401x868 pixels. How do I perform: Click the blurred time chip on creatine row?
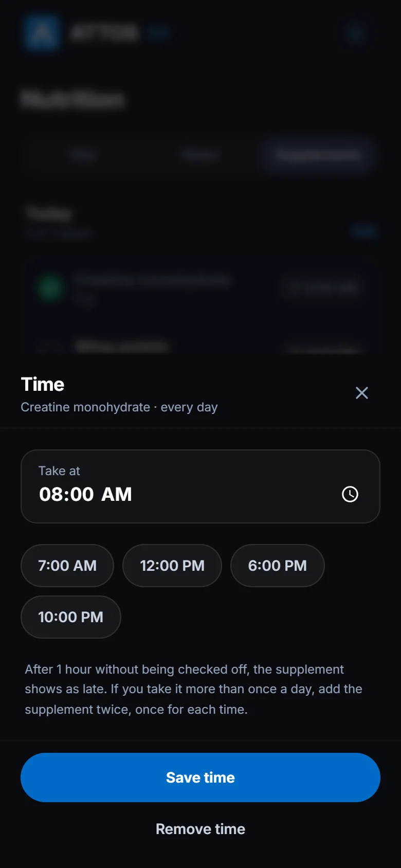[x=323, y=287]
